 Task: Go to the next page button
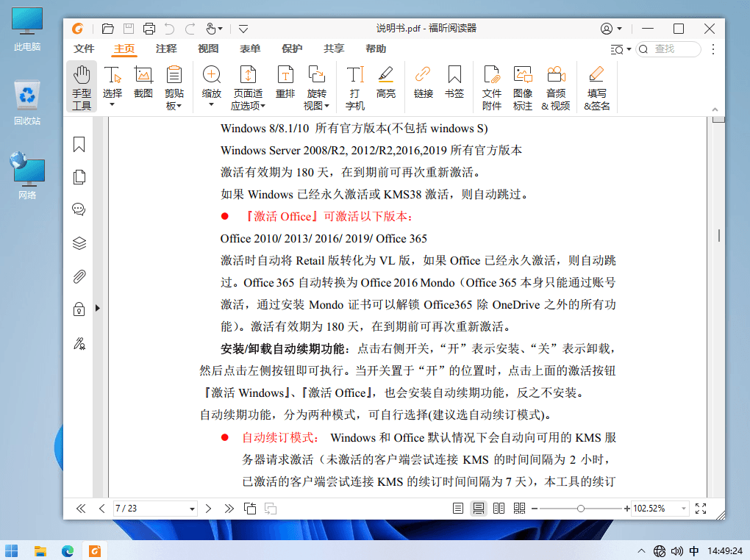click(208, 509)
